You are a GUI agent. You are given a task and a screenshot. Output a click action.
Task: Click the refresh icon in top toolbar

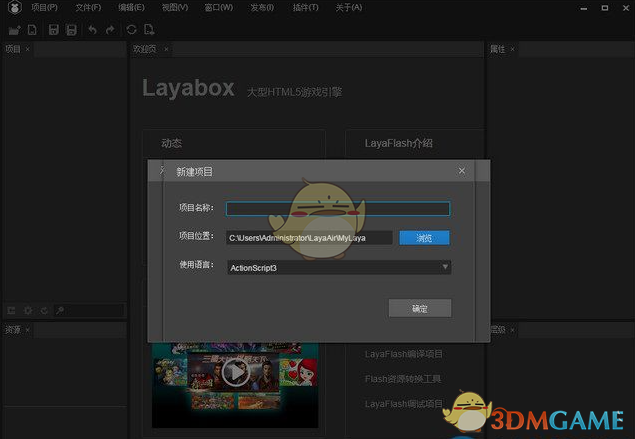[x=131, y=30]
